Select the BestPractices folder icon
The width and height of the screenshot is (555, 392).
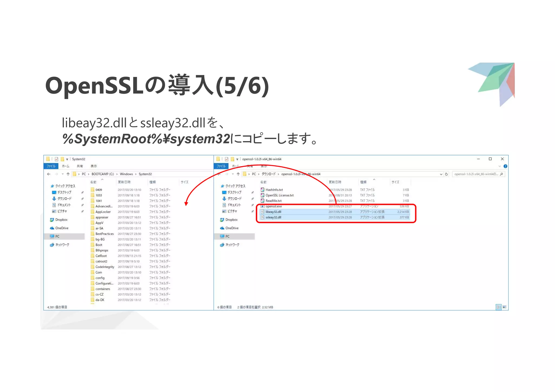tap(92, 234)
